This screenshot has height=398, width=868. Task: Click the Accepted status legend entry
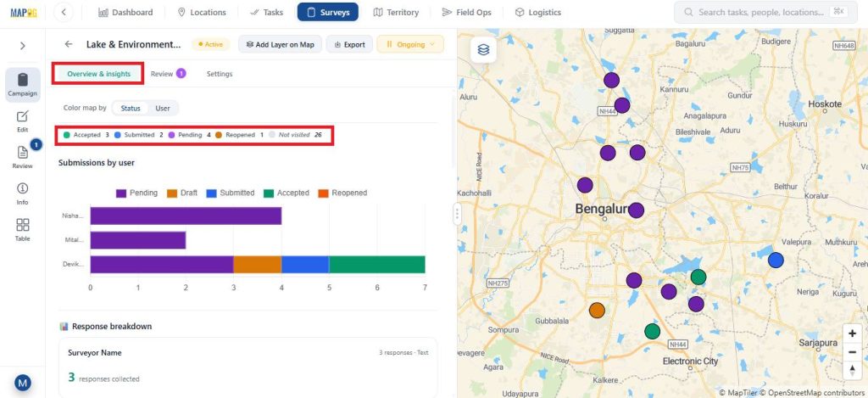coord(86,135)
